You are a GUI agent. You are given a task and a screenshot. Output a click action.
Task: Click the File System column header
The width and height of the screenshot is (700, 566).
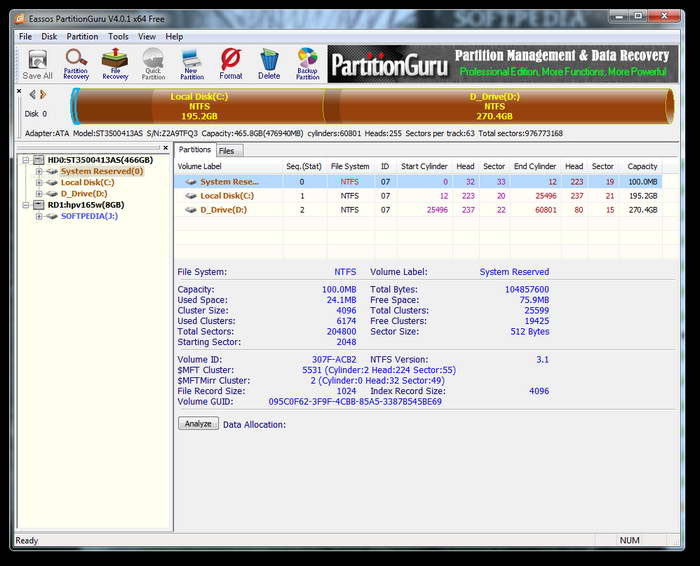(x=350, y=166)
